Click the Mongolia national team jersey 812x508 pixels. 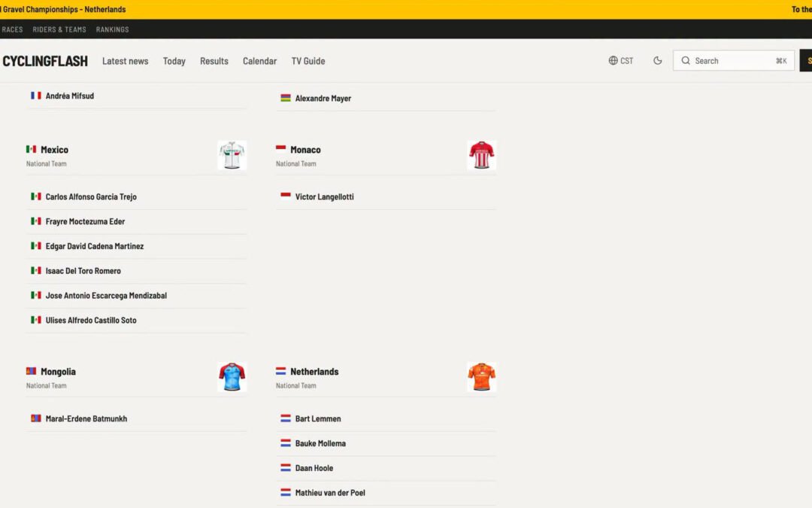tap(232, 377)
